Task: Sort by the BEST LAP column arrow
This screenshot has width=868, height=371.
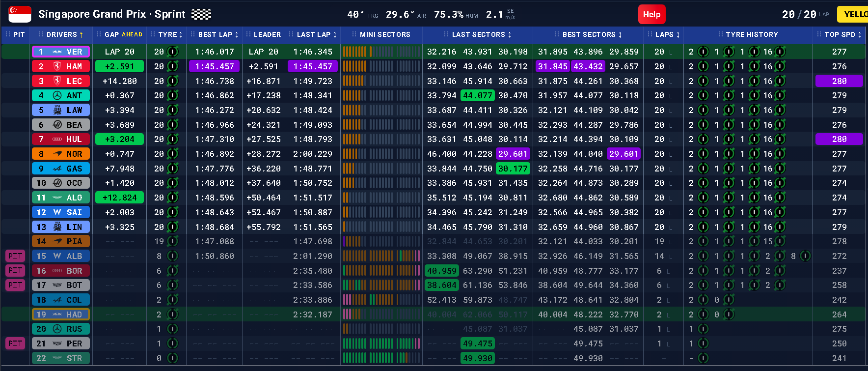Action: (x=237, y=34)
